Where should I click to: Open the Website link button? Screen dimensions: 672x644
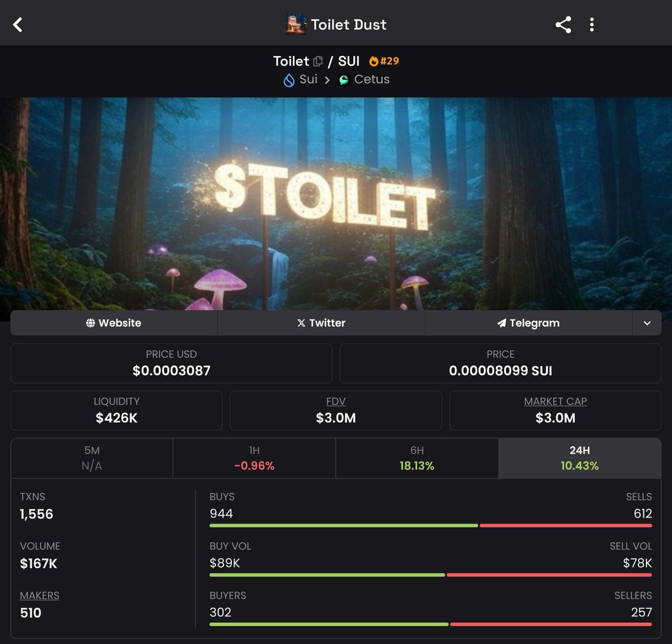click(x=114, y=323)
